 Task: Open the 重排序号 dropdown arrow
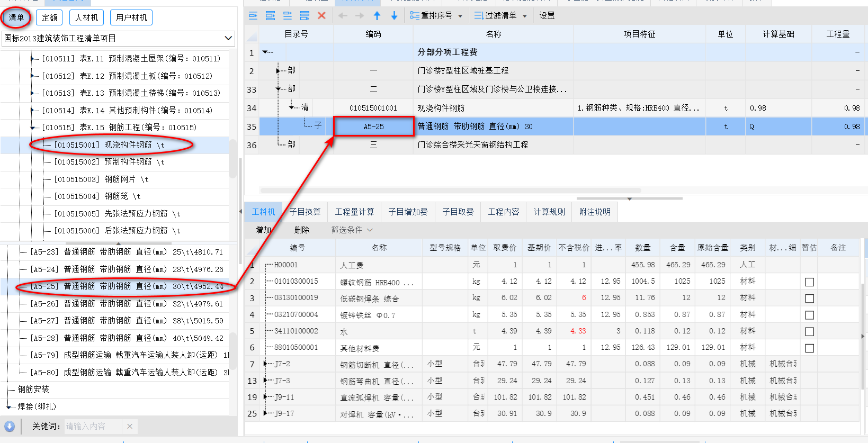coord(460,16)
